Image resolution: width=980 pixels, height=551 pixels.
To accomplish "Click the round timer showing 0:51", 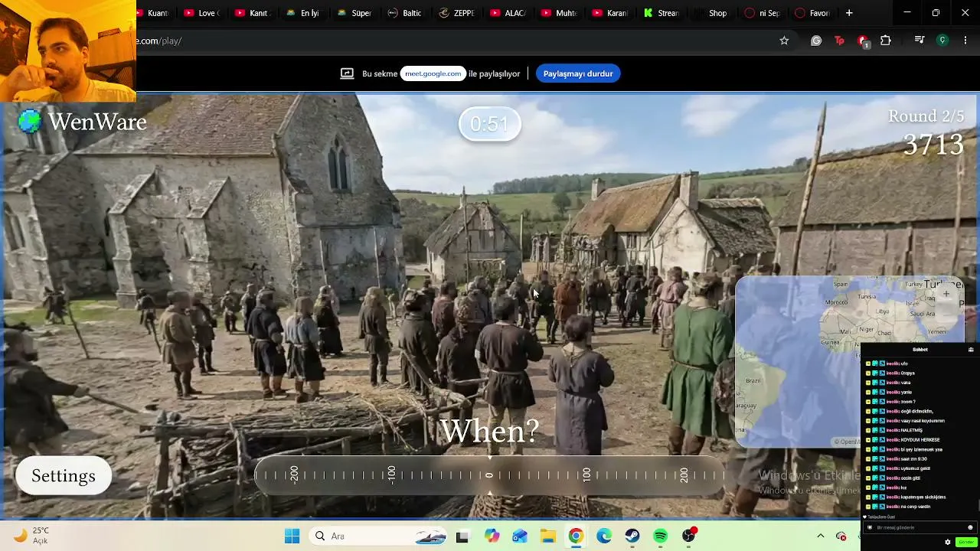I will (490, 124).
